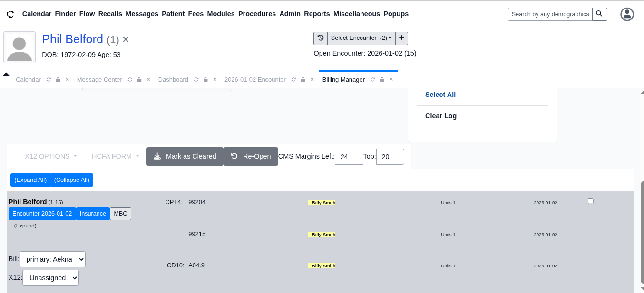Expand the X12 Unassigned dropdown
This screenshot has width=644, height=293.
click(50, 278)
